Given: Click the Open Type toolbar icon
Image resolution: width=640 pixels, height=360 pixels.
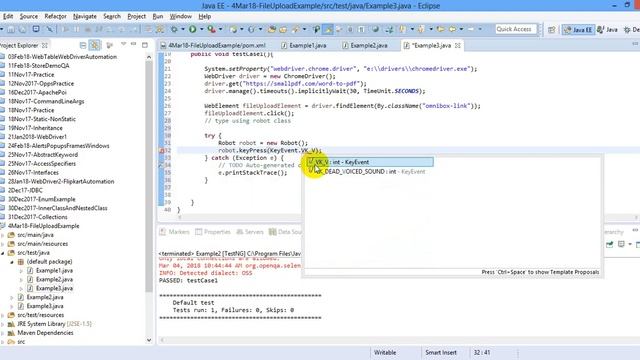Looking at the screenshot, I should click(271, 29).
